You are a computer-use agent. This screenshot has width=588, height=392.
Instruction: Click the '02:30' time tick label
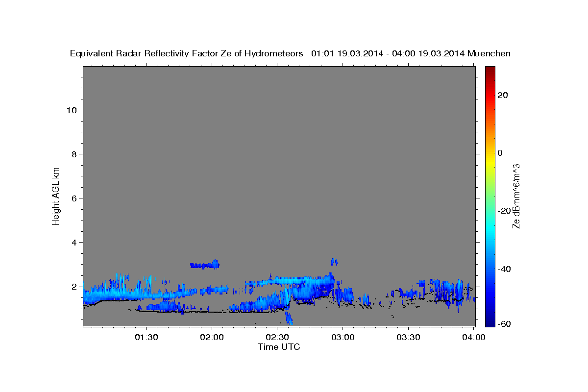(x=277, y=337)
